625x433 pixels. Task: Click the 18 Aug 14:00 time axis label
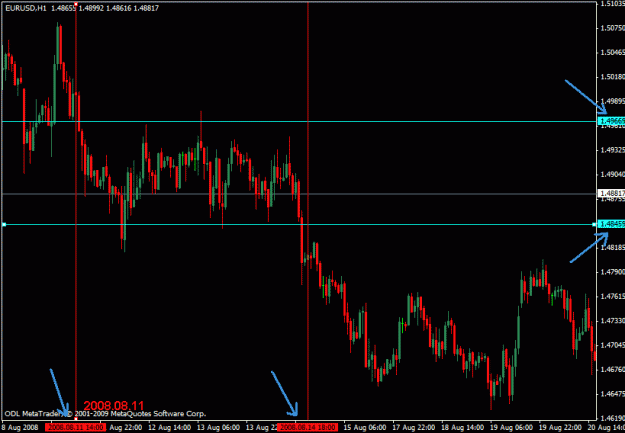[462, 427]
